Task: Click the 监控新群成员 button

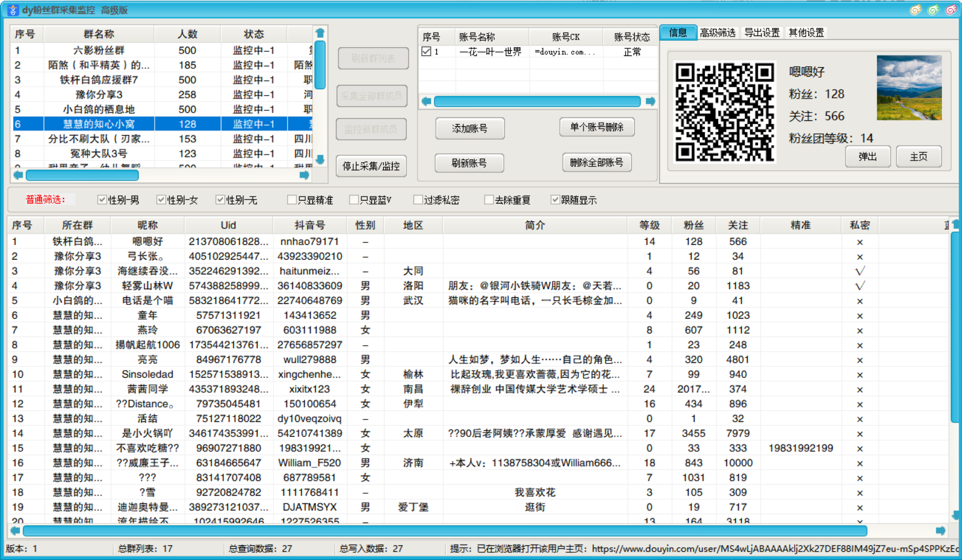Action: click(371, 129)
